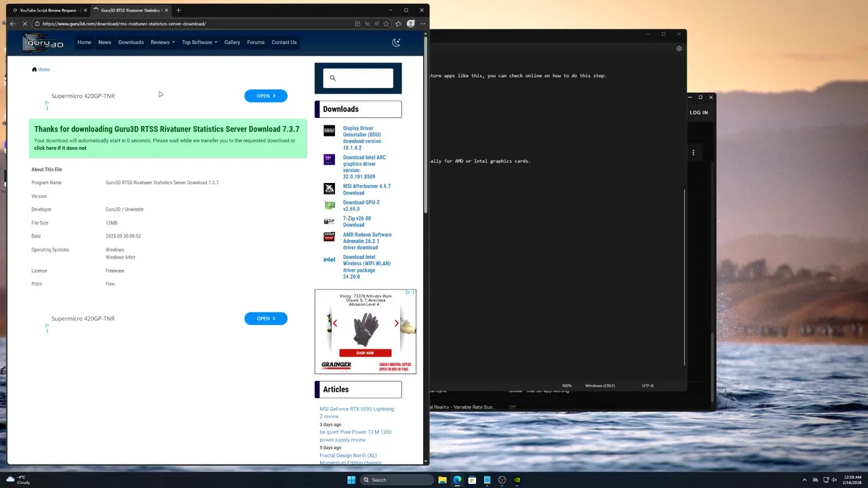This screenshot has height=488, width=868.
Task: Open the Forums navigation item
Action: (x=256, y=42)
